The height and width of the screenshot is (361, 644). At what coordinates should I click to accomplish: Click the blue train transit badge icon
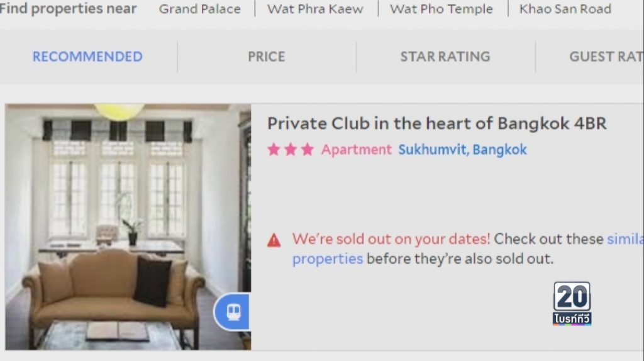tap(233, 312)
